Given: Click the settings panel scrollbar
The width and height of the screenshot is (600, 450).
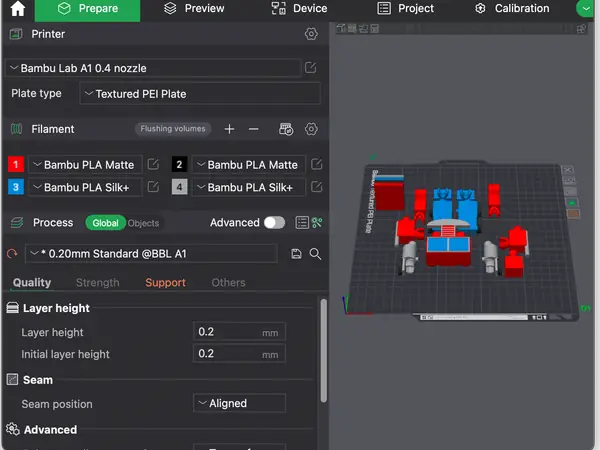Looking at the screenshot, I should [x=324, y=350].
